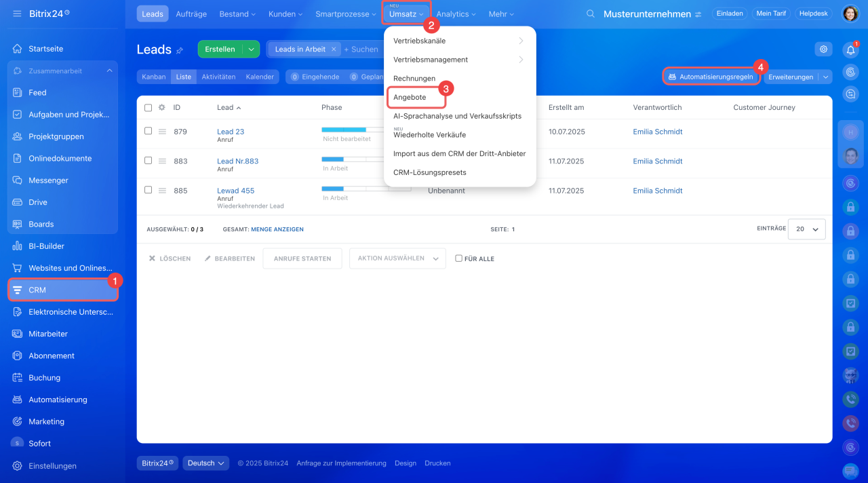Tick the checkbox for lead 885
Screen dimensions: 868x483
[x=149, y=190]
